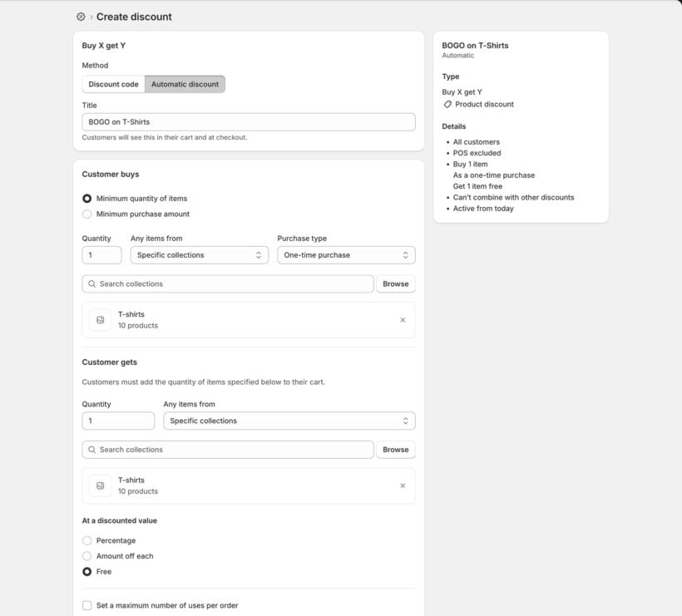Select Amount off each radio option

point(87,556)
